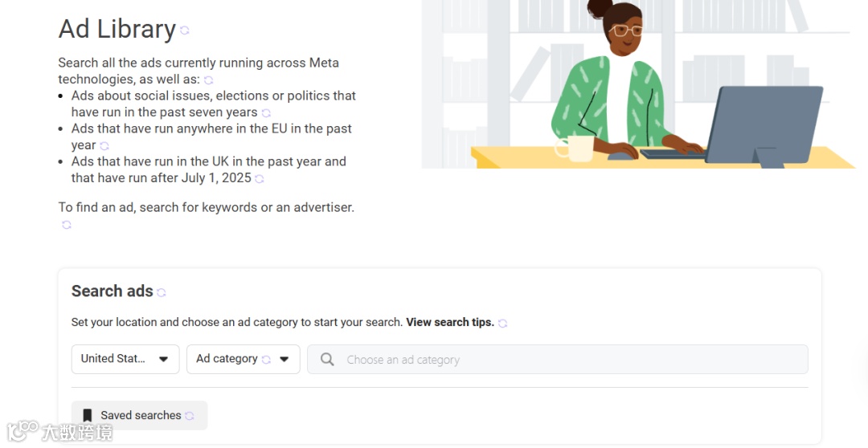Click sync icon beside View search tips
This screenshot has height=448, width=868.
pyautogui.click(x=503, y=324)
